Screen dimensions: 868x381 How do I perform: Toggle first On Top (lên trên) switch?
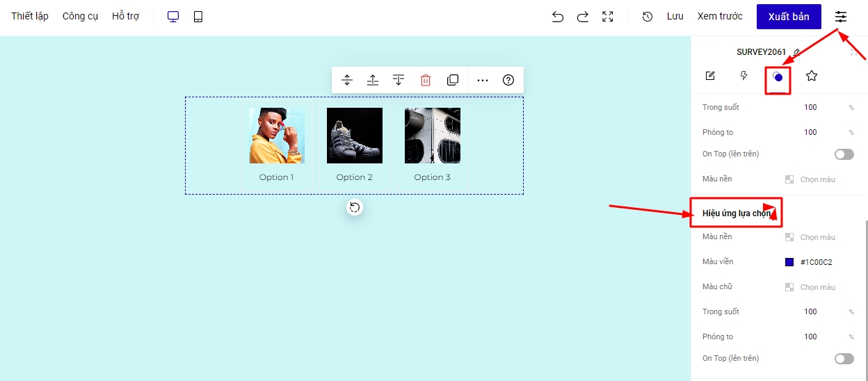coord(844,154)
